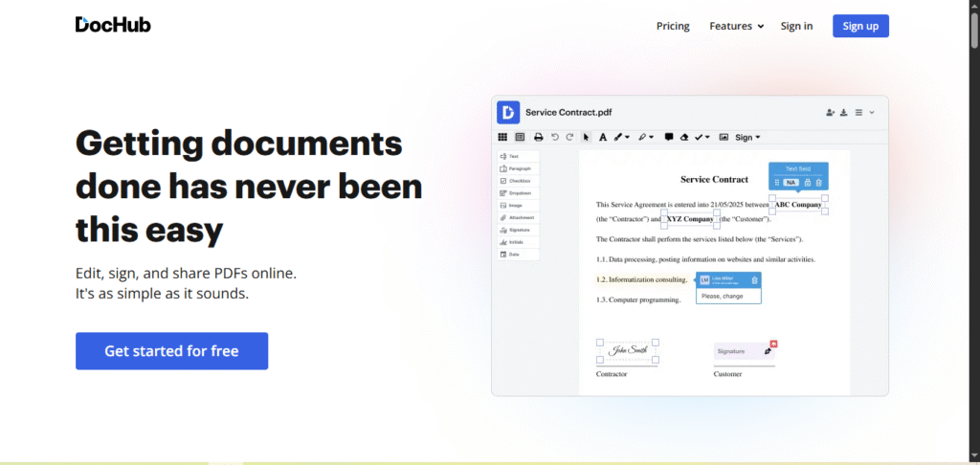Click the insert image toolbar icon
The image size is (980, 465).
[x=724, y=138]
